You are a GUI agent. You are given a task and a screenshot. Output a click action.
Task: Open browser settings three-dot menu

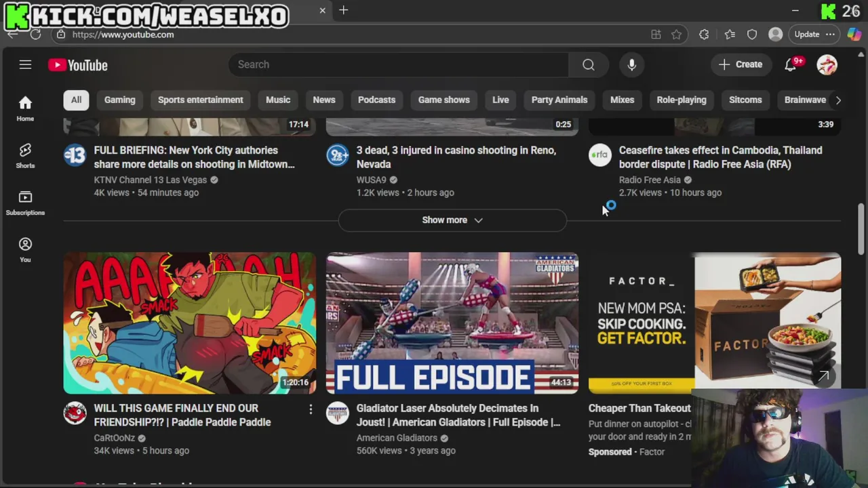[x=830, y=34]
